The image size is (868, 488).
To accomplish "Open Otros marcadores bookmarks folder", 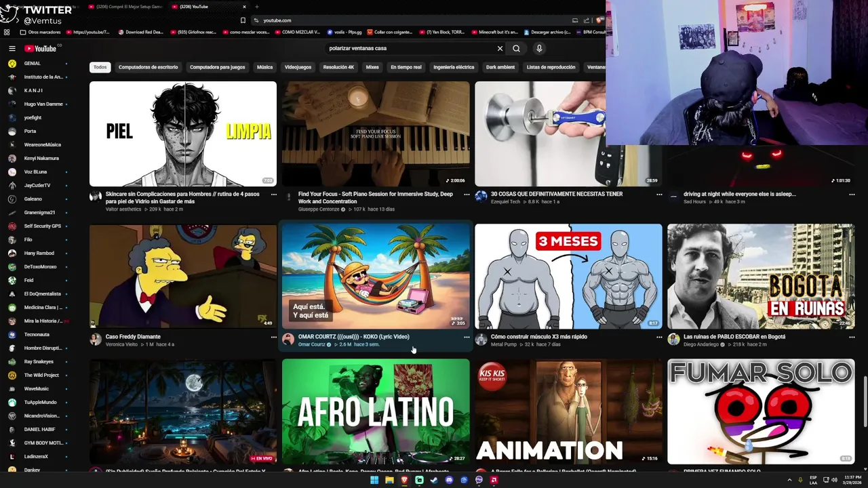I will click(41, 32).
